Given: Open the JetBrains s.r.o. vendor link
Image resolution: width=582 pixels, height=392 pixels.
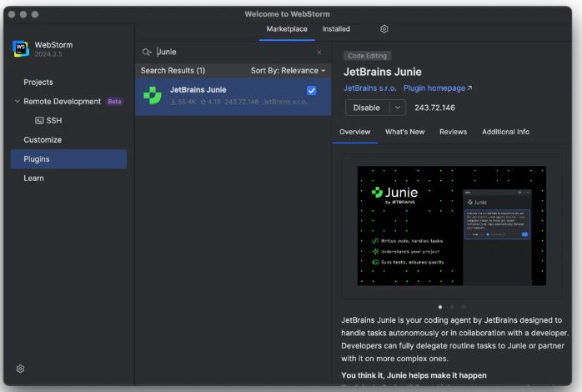Looking at the screenshot, I should pyautogui.click(x=369, y=88).
